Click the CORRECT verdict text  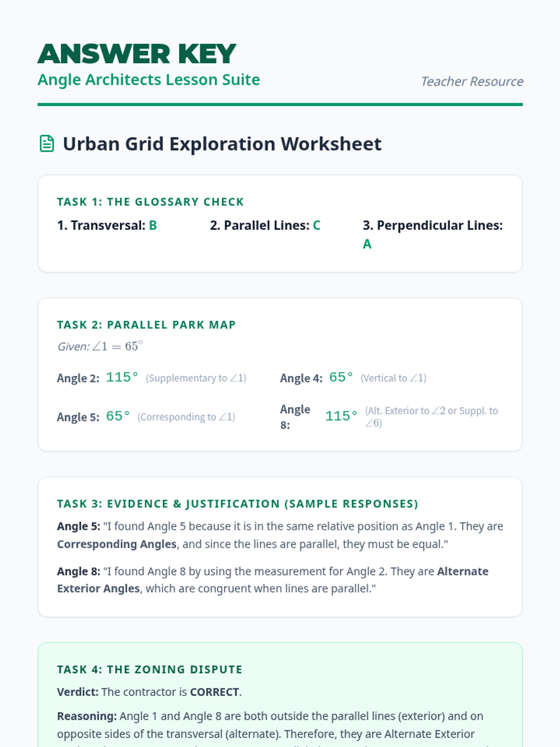(x=214, y=692)
